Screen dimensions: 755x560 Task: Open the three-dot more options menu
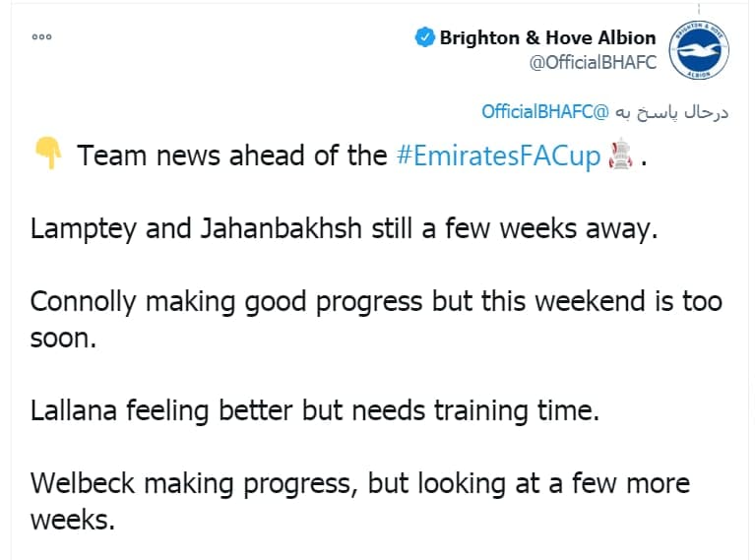tap(42, 37)
